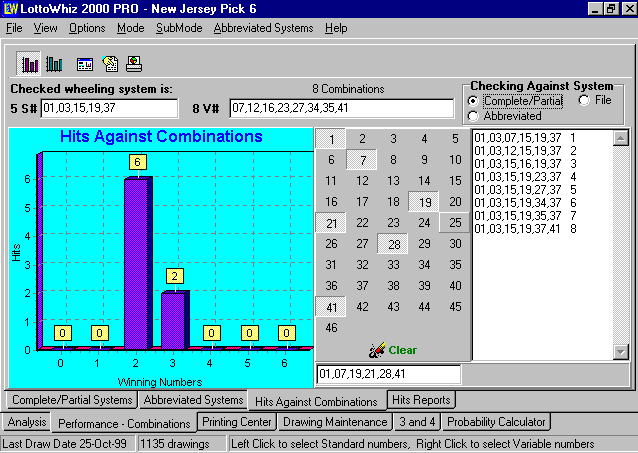Click the tall chart bar labeled 6
The width and height of the screenshot is (638, 453).
click(138, 263)
